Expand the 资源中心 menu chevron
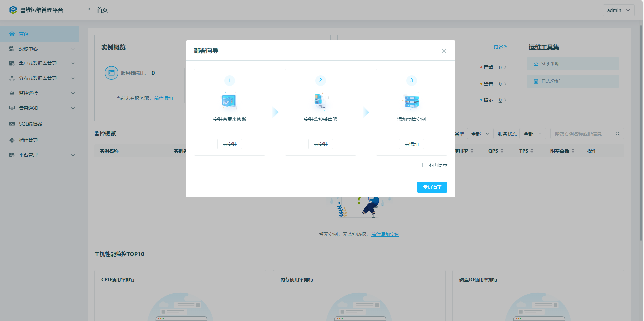The width and height of the screenshot is (644, 321). (73, 49)
